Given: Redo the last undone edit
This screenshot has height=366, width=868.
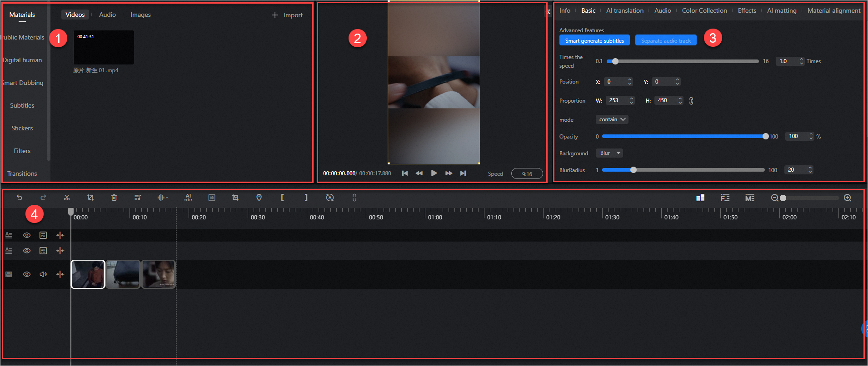Looking at the screenshot, I should point(43,198).
